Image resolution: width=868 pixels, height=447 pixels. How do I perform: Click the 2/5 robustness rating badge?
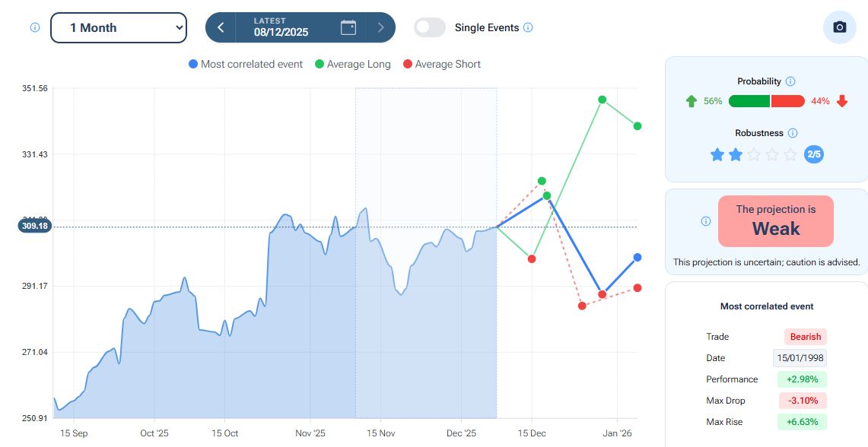tap(814, 154)
